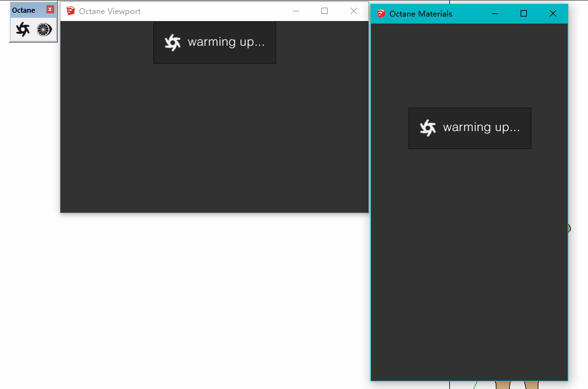The width and height of the screenshot is (588, 389).
Task: Close the Octane Materials window
Action: tap(553, 13)
